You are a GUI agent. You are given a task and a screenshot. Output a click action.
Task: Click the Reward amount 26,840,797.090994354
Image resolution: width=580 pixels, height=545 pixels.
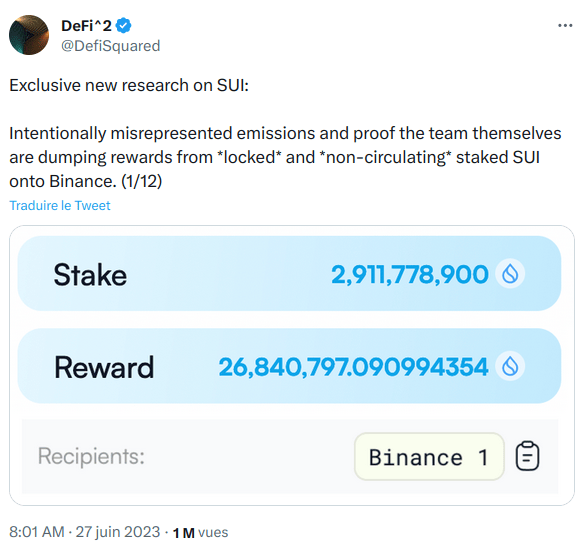click(x=353, y=367)
